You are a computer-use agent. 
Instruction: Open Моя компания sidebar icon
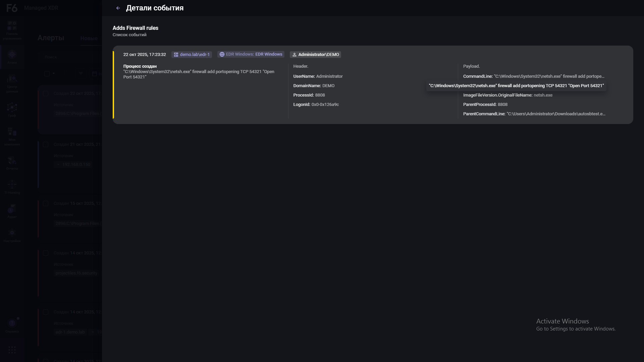(x=12, y=132)
